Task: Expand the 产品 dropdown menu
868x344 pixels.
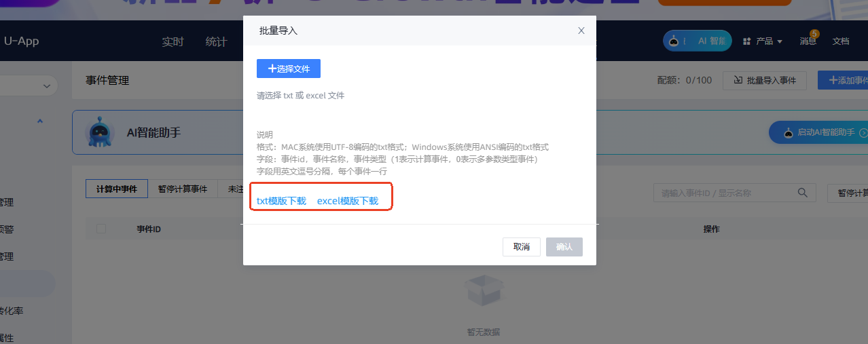Action: click(769, 41)
